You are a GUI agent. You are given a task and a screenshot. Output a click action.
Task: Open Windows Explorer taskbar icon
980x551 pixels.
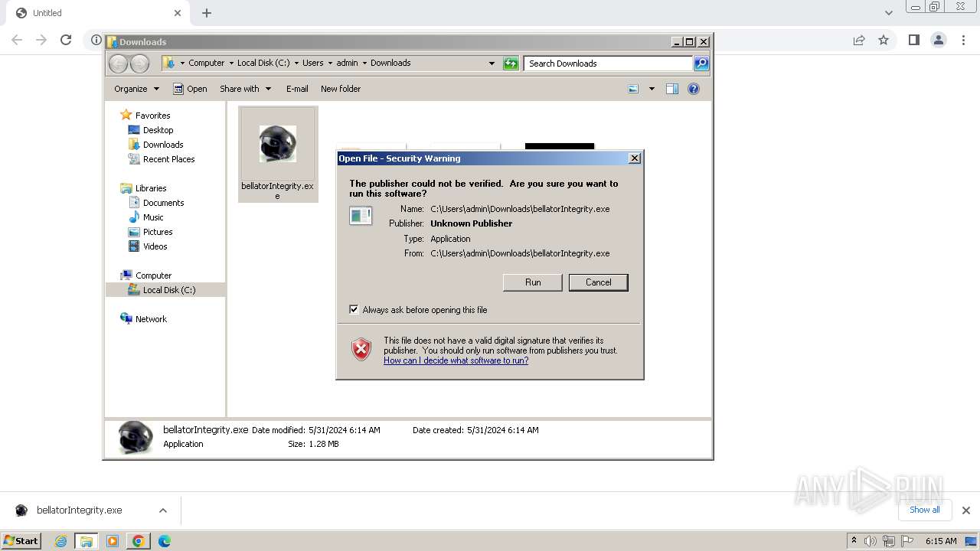pyautogui.click(x=86, y=541)
